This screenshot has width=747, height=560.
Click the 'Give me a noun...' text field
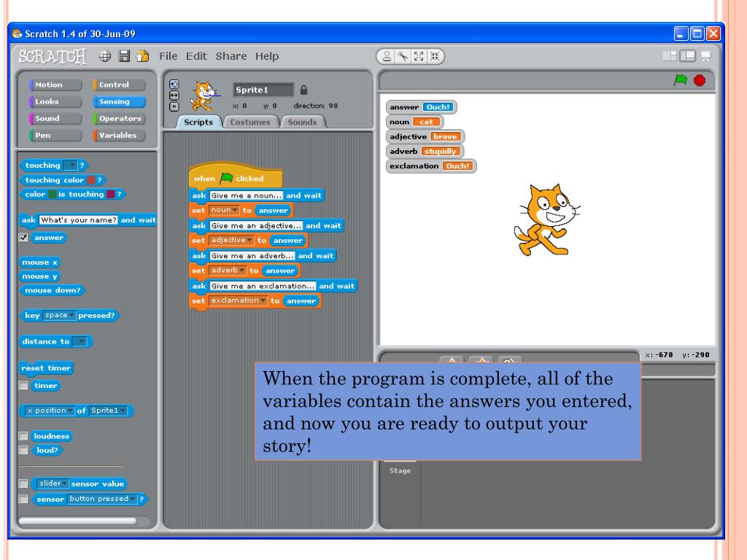point(247,195)
